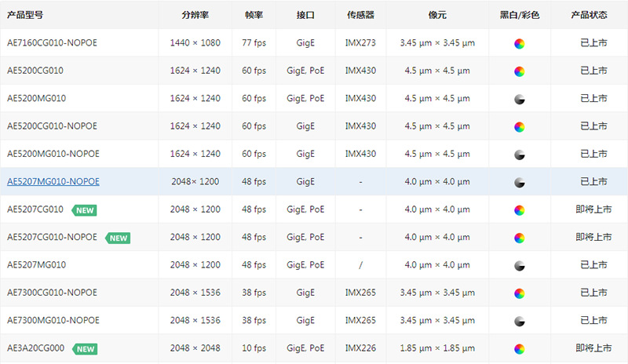Click the 分辨率 column header
Image resolution: width=628 pixels, height=364 pixels.
195,15
